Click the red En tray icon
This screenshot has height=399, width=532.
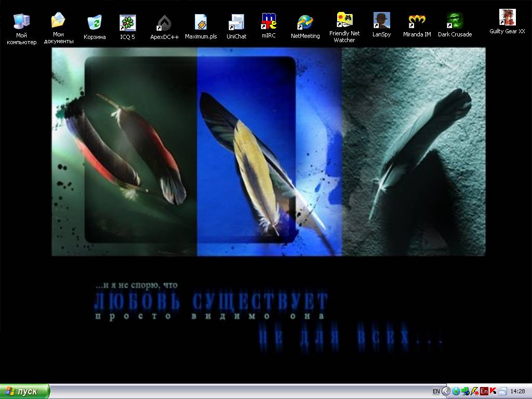pos(484,391)
